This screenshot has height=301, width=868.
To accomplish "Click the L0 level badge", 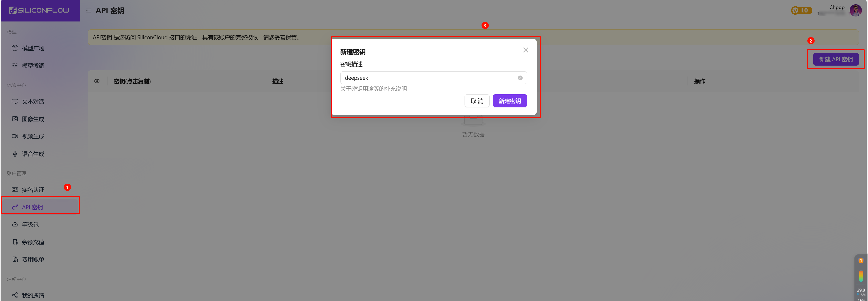I will [801, 10].
